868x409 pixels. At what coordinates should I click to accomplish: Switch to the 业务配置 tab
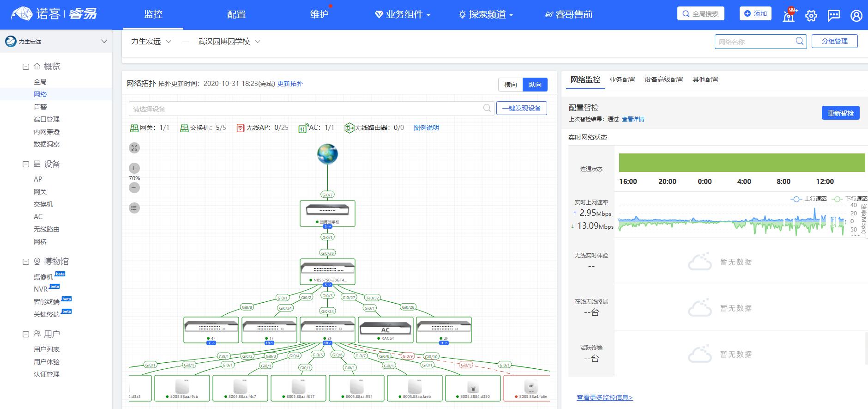point(622,79)
